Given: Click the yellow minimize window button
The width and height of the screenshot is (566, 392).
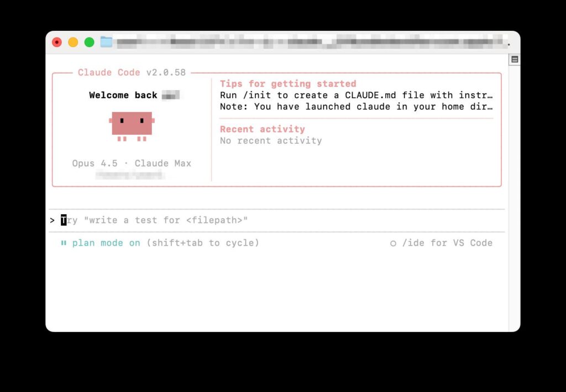Looking at the screenshot, I should (73, 42).
